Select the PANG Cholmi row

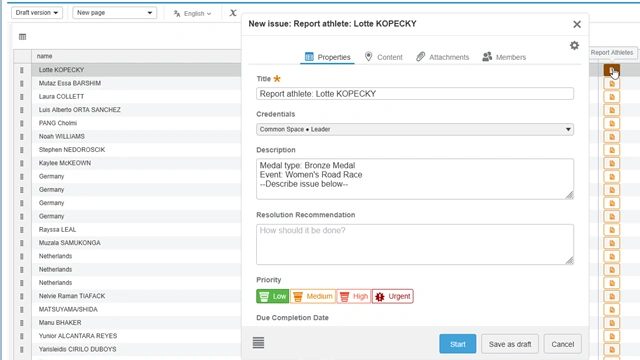pyautogui.click(x=136, y=123)
